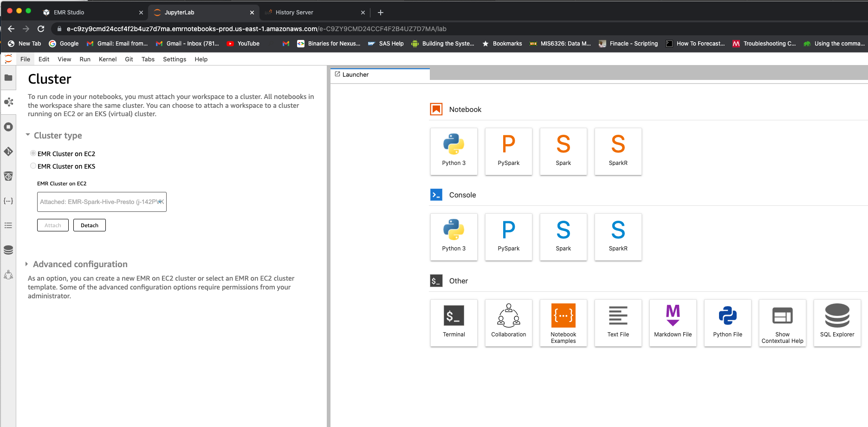Open a Python 3 console

click(x=454, y=237)
